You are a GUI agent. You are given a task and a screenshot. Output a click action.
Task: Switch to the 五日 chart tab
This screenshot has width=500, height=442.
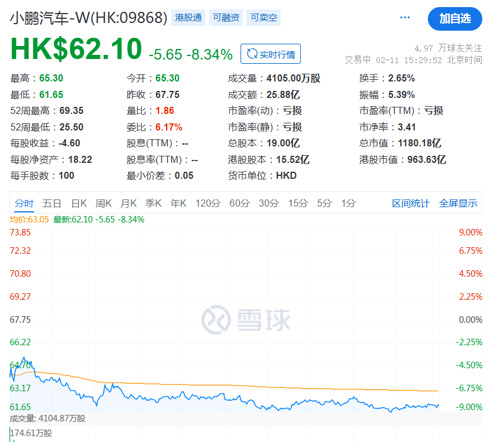point(52,203)
